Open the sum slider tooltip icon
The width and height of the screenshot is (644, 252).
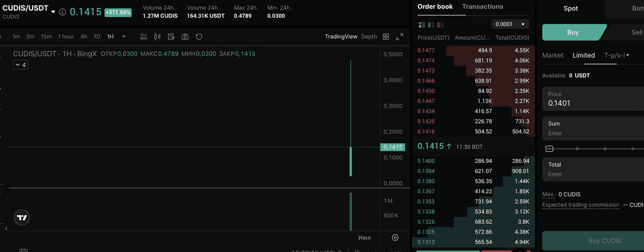(x=549, y=149)
